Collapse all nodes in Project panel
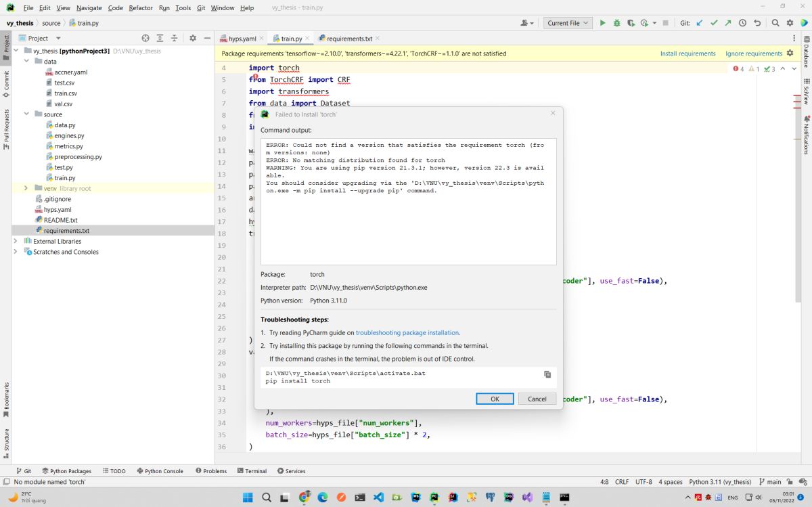 (174, 38)
